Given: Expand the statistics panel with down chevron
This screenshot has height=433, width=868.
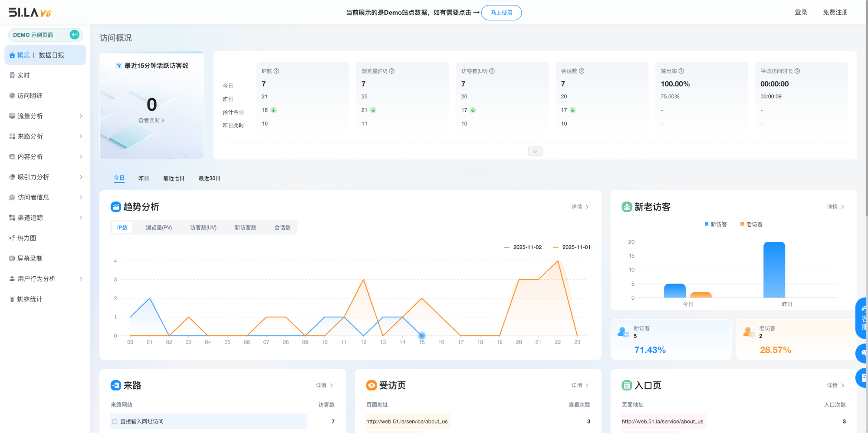Looking at the screenshot, I should point(535,151).
